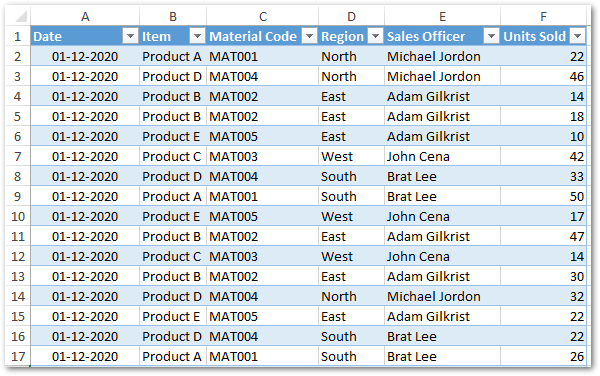Select row 14 header
Screen dimensions: 600x376
(x=18, y=296)
